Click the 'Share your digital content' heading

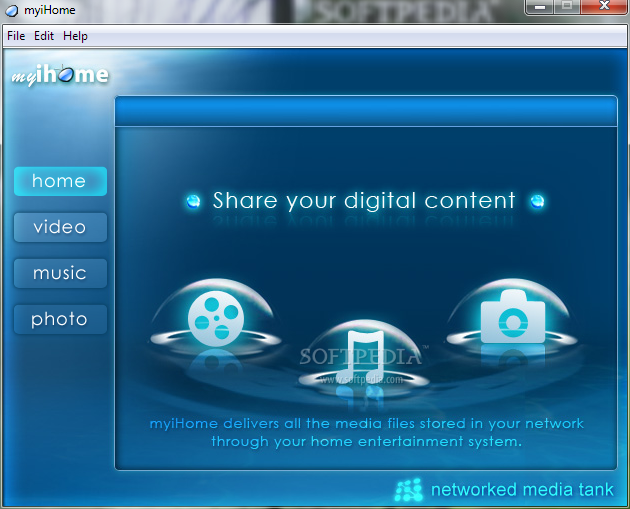pyautogui.click(x=364, y=201)
